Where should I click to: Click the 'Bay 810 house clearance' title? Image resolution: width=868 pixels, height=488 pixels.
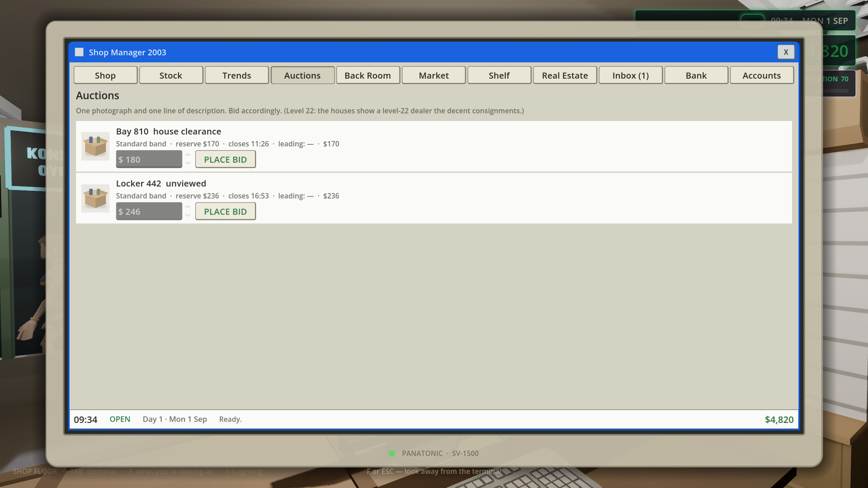tap(169, 131)
